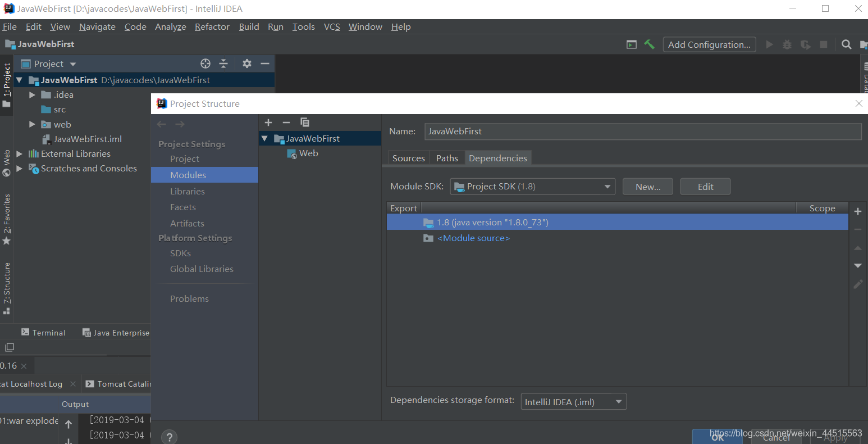Click up arrow icon in Output panel
868x444 pixels.
(x=68, y=424)
